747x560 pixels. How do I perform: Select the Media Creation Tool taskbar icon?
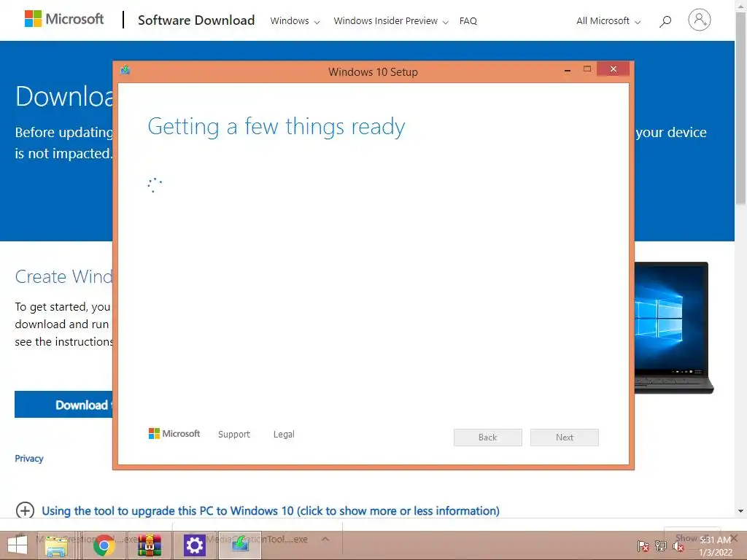(240, 545)
